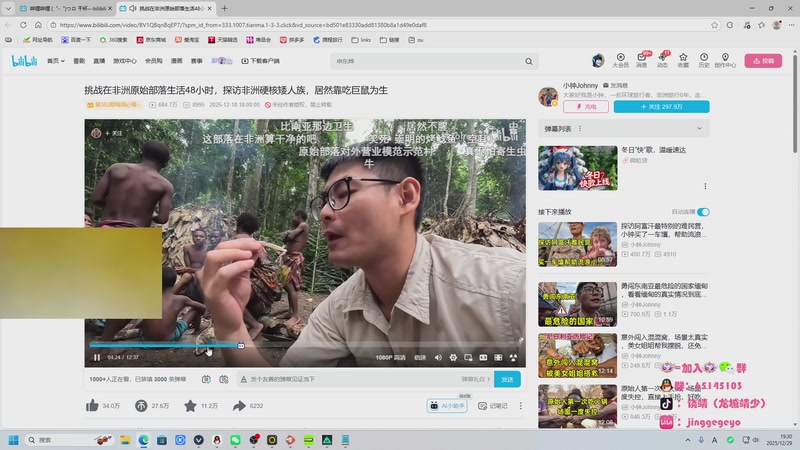Open the user profile avatar in header
Viewport: 800px width, 450px height.
point(598,61)
